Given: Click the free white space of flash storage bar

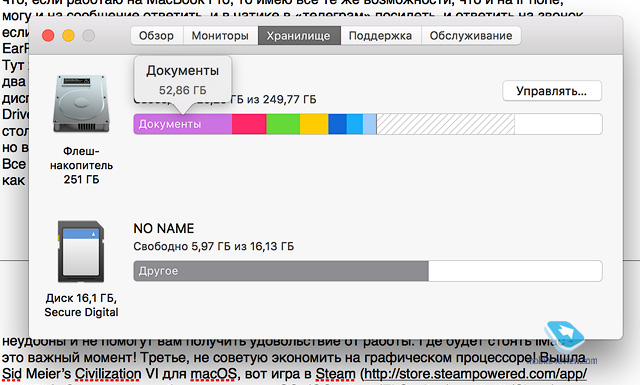Looking at the screenshot, I should [558, 124].
